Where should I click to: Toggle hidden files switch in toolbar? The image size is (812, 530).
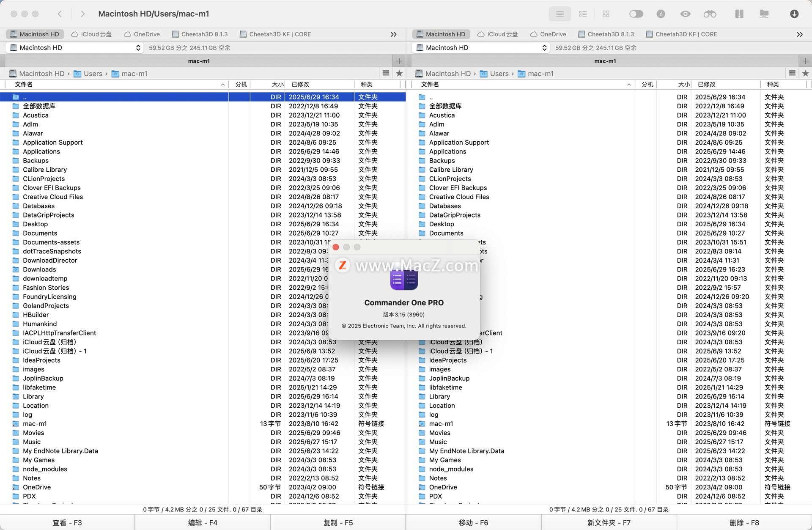tap(636, 14)
